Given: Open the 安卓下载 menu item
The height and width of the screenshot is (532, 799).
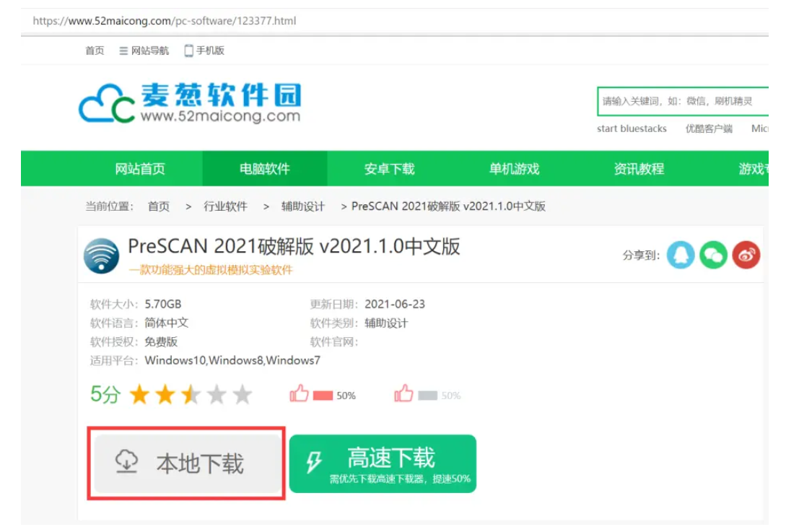Looking at the screenshot, I should click(389, 167).
